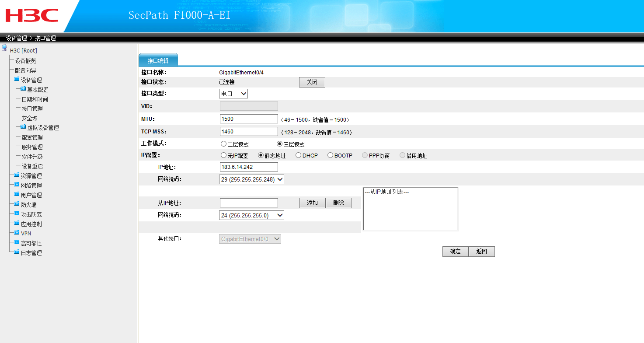Viewport: 644px width, 343px height.
Task: Expand the 防火墙 folder icon
Action: [x=17, y=204]
